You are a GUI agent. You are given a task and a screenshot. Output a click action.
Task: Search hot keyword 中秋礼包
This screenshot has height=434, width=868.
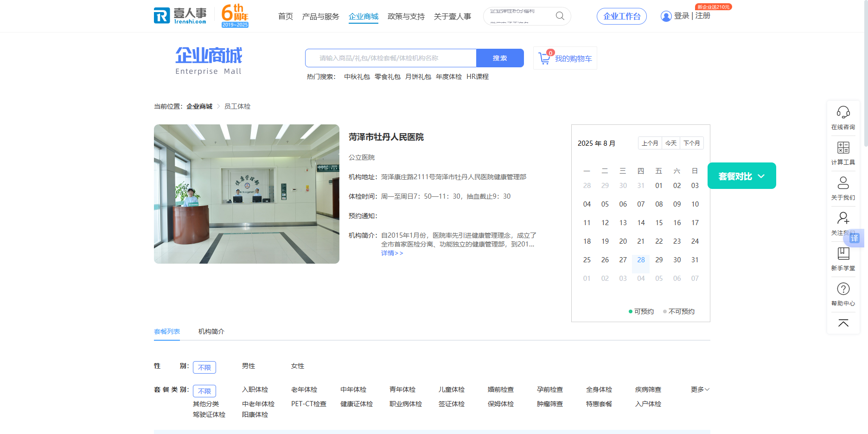[x=357, y=77]
